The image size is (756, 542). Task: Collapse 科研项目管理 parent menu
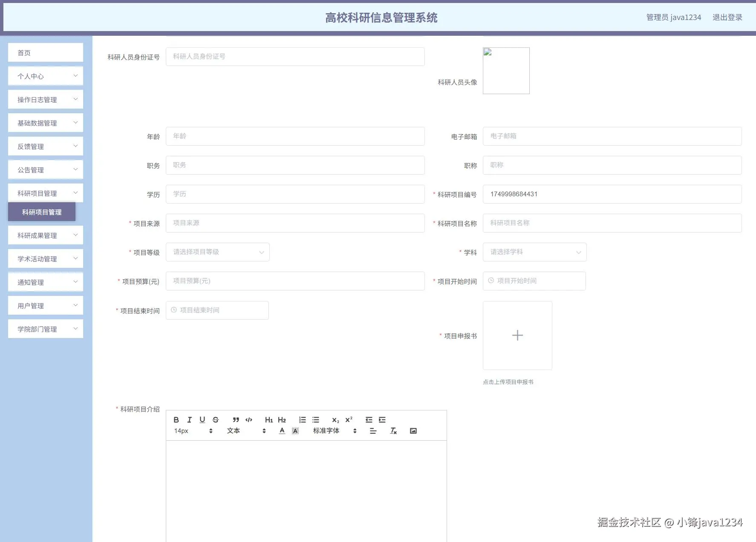pyautogui.click(x=46, y=193)
